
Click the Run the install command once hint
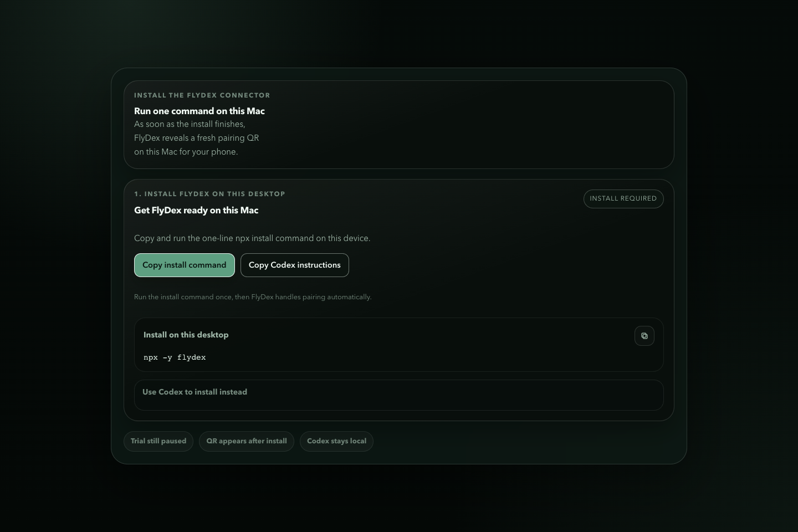(x=253, y=297)
